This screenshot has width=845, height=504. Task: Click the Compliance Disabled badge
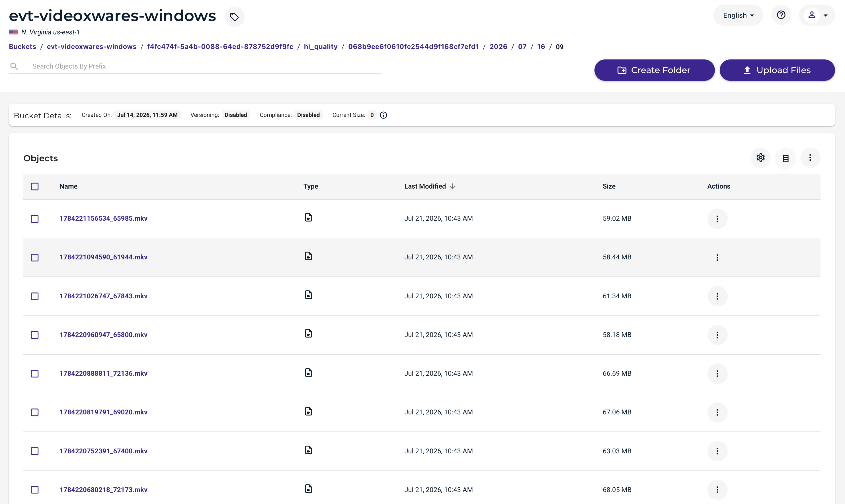pyautogui.click(x=308, y=115)
